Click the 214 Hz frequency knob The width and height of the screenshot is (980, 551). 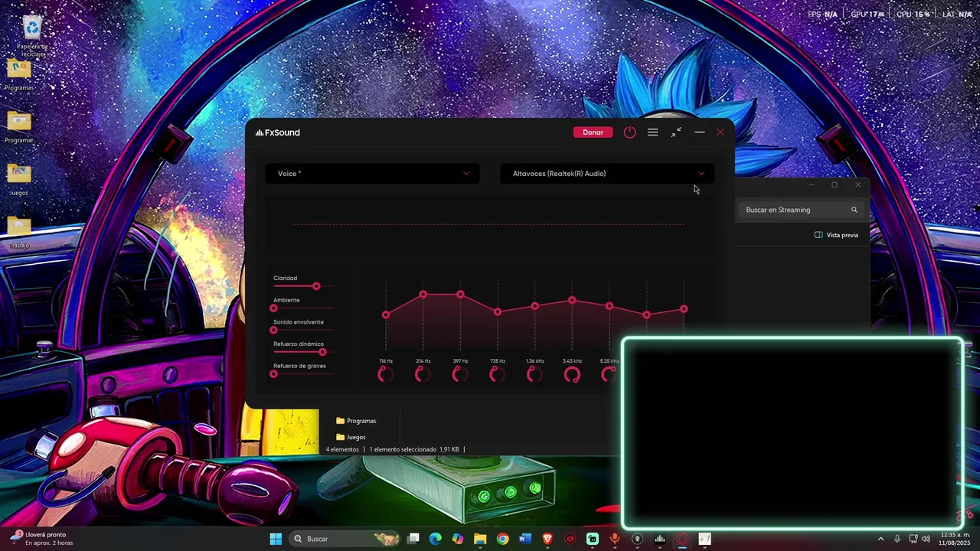click(423, 374)
